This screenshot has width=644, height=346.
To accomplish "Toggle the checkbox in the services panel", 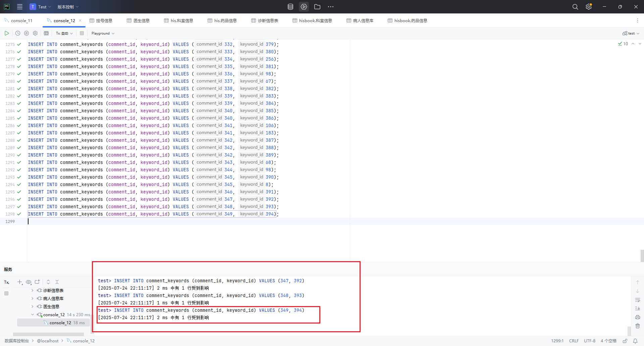I will 6,293.
